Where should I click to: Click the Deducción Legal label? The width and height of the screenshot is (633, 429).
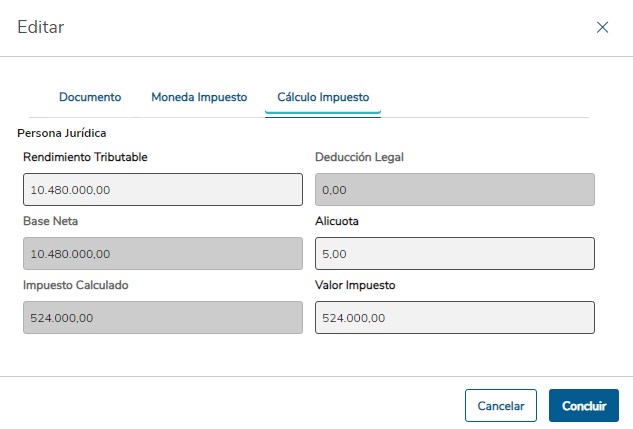(359, 157)
